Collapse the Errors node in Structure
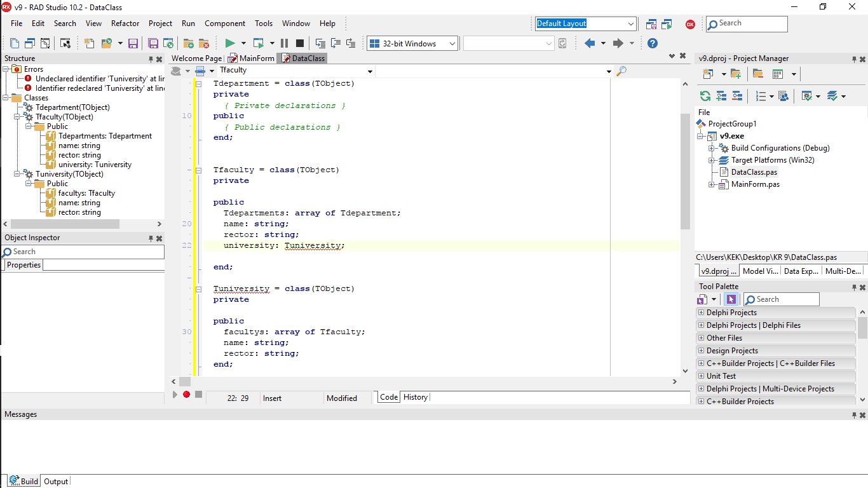The width and height of the screenshot is (868, 488). point(6,69)
